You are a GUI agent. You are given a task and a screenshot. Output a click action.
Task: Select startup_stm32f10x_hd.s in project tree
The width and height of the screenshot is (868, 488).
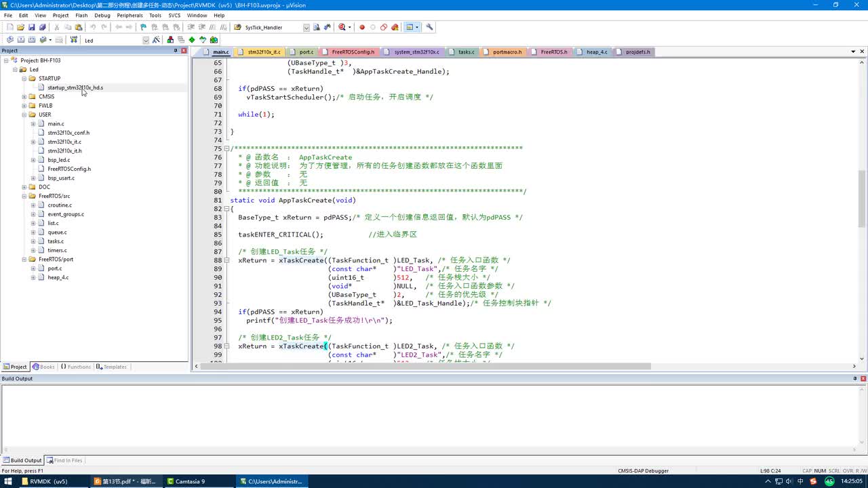click(x=75, y=87)
